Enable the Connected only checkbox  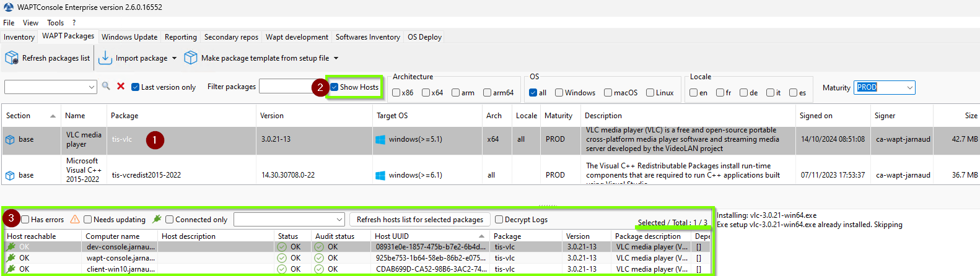pyautogui.click(x=169, y=220)
